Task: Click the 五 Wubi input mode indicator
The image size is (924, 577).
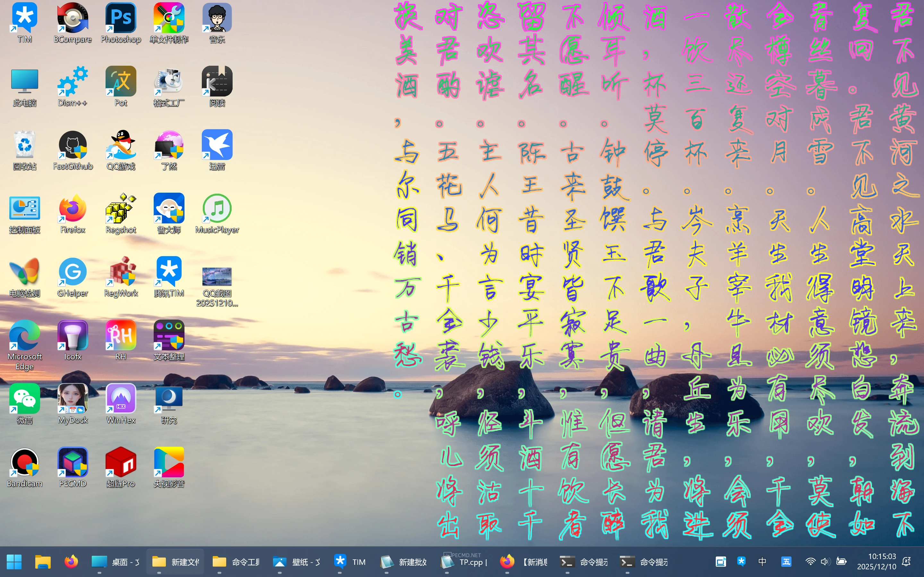Action: (786, 561)
